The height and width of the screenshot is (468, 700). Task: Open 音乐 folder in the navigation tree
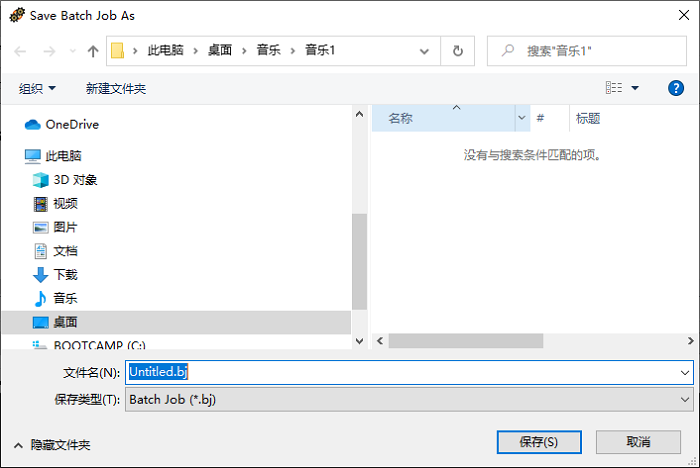click(55, 298)
